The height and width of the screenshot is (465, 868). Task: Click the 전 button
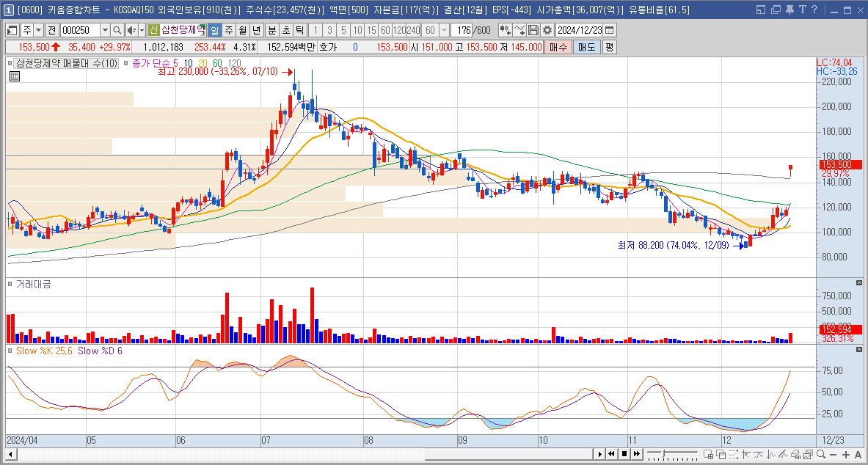(51, 30)
